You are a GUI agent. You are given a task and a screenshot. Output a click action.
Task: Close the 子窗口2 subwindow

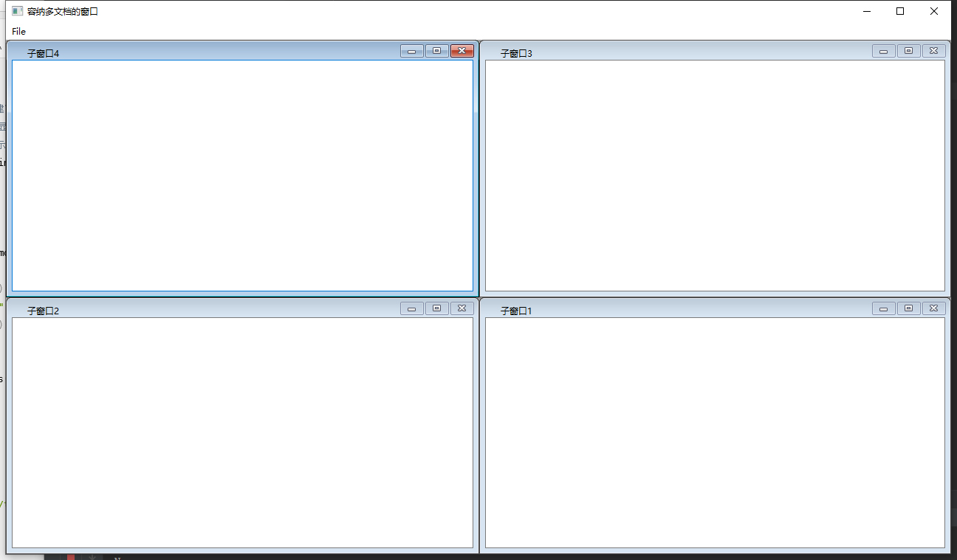tap(462, 308)
